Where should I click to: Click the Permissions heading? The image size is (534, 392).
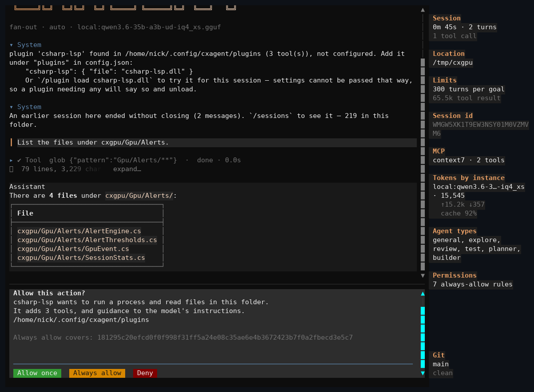coord(455,275)
